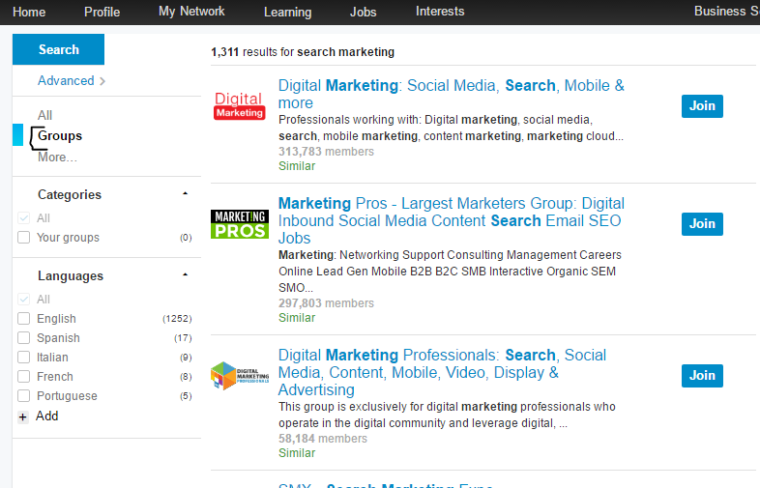Select the All search filter
Image resolution: width=760 pixels, height=488 pixels.
(x=45, y=115)
